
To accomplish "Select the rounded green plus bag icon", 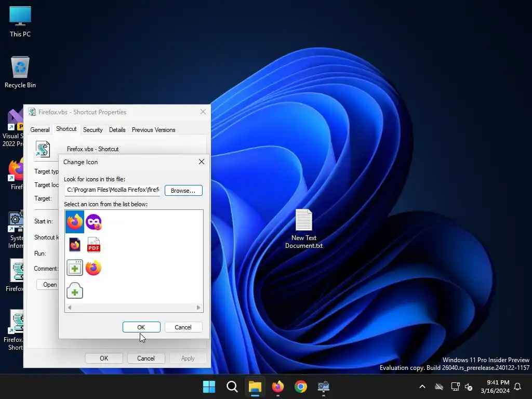I will (x=75, y=290).
